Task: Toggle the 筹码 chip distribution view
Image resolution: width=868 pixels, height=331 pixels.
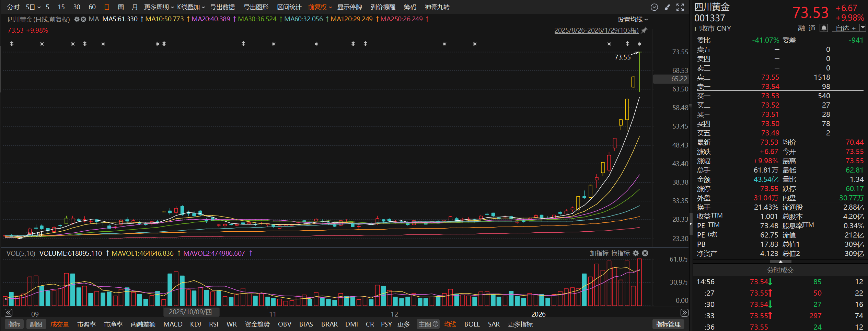Action: (410, 7)
